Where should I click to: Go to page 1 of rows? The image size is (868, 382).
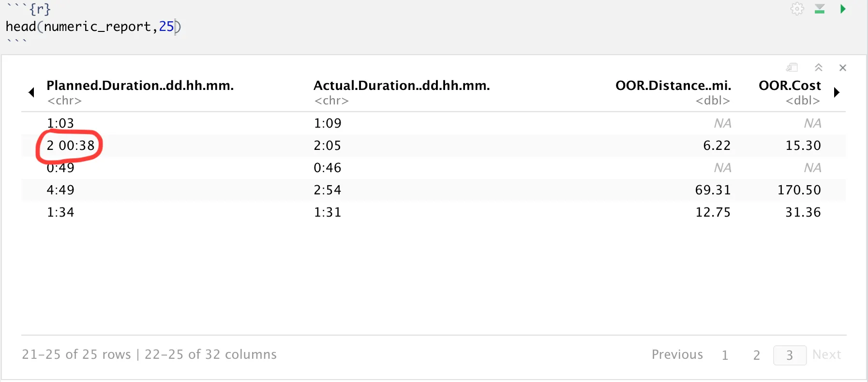click(x=725, y=355)
